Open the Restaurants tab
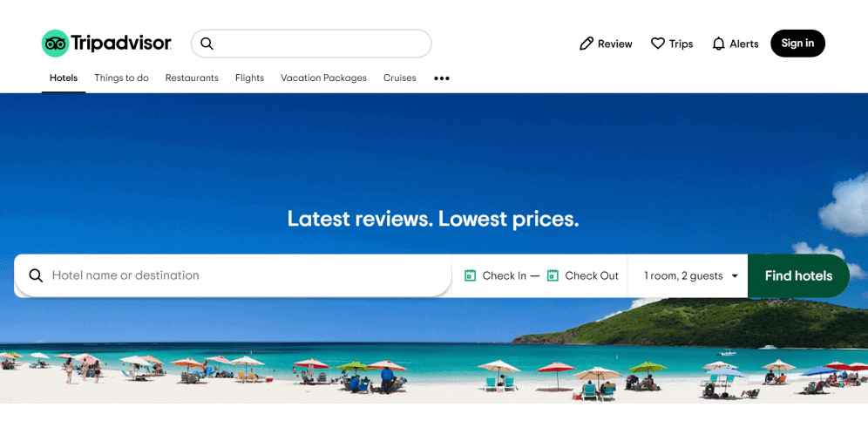The width and height of the screenshot is (868, 441). [x=192, y=78]
